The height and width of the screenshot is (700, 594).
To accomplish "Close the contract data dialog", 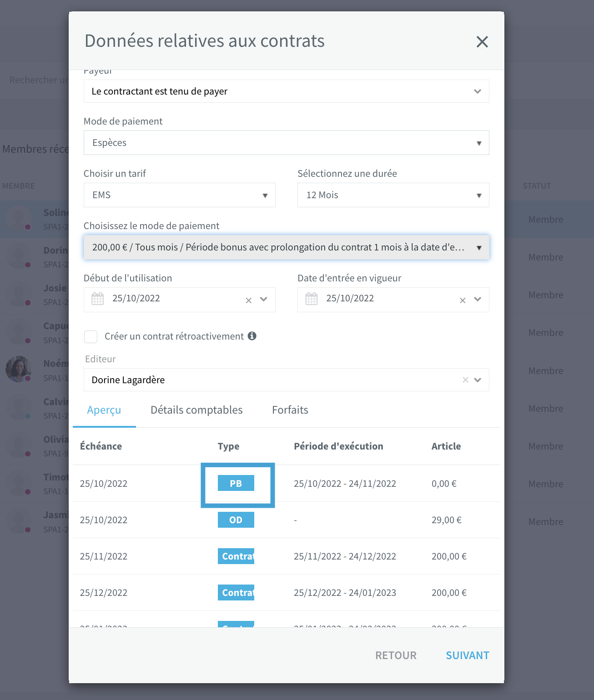I will click(482, 42).
